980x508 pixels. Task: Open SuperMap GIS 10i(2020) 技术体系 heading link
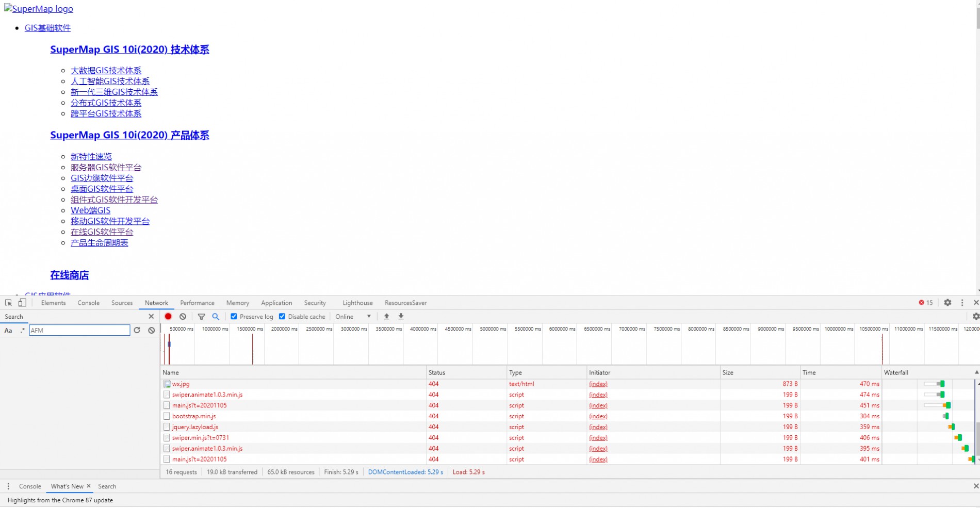[129, 50]
